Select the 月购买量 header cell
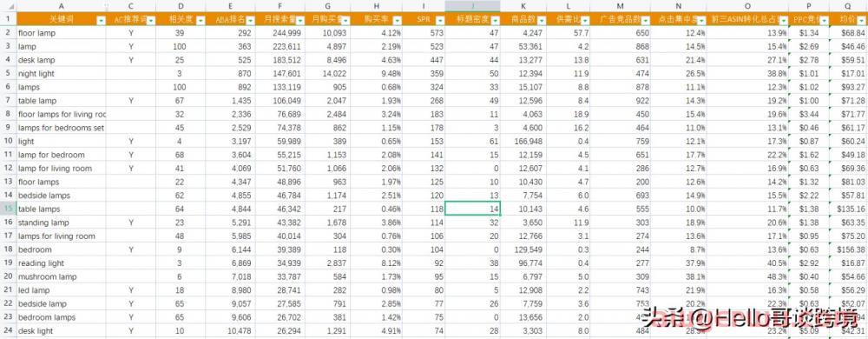This screenshot has width=868, height=339. click(327, 19)
